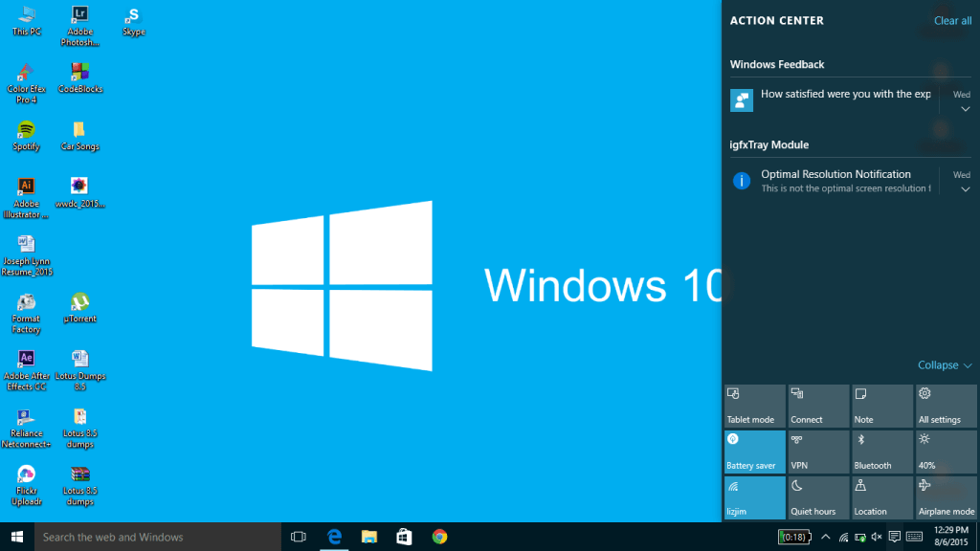Expand Optimal Resolution Notification chevron

(965, 189)
